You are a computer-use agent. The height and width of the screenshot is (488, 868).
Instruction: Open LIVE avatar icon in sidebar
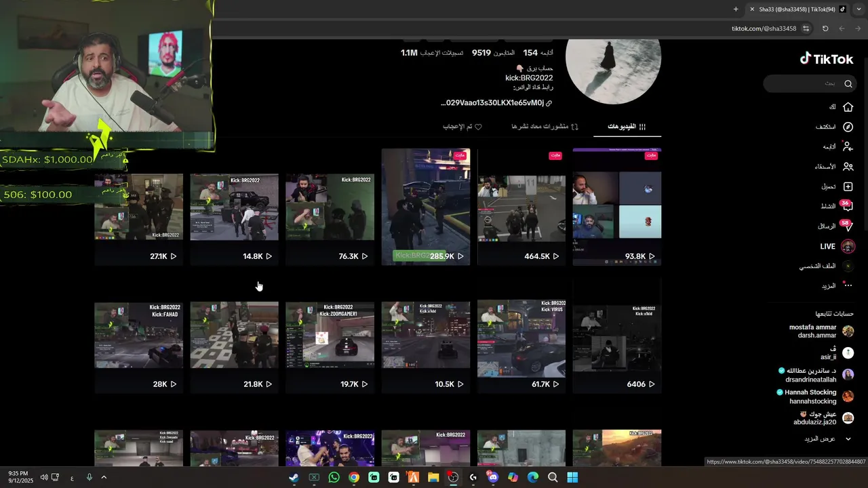tap(848, 246)
